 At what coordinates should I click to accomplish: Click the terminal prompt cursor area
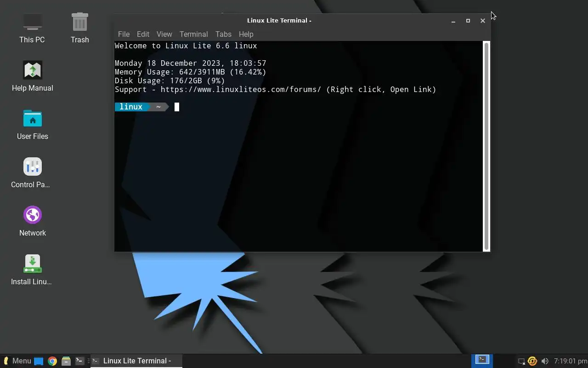[177, 107]
